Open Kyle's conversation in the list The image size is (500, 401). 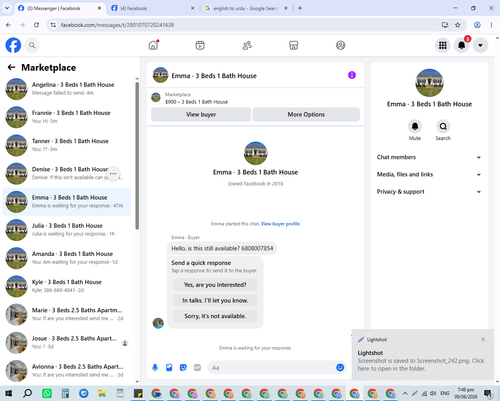(67, 286)
